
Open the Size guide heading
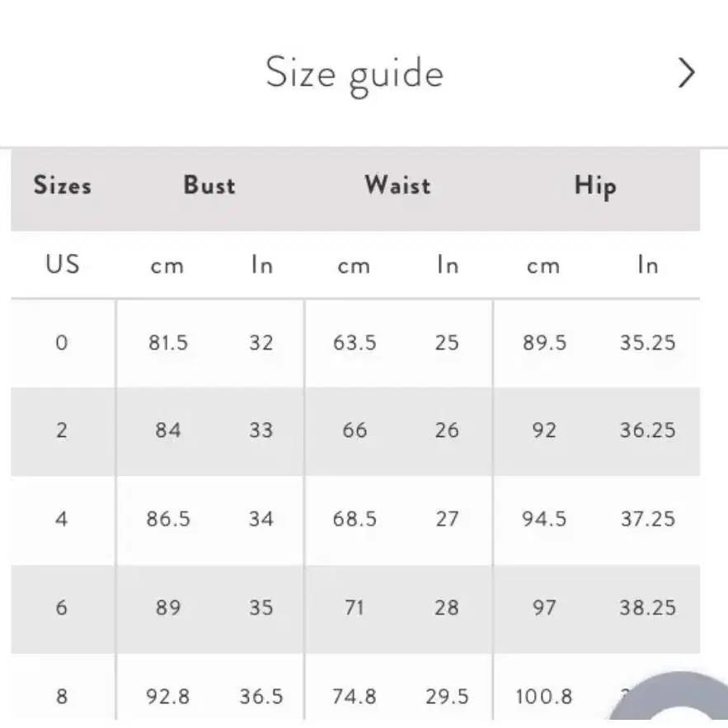(x=355, y=74)
